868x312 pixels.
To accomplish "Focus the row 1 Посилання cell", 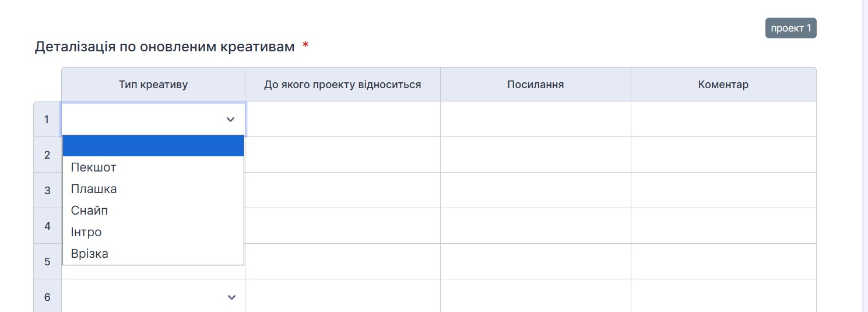I will [x=535, y=120].
